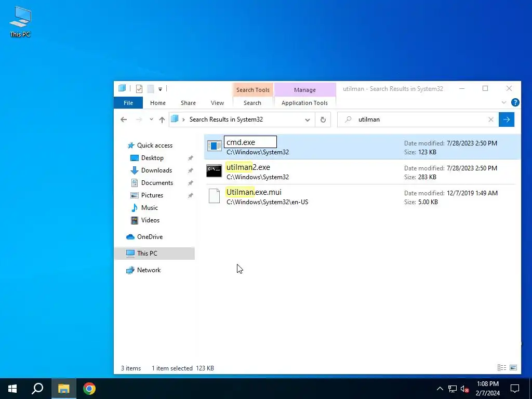Viewport: 532px width, 399px height.
Task: Open the Recent locations dropdown
Action: (151, 119)
